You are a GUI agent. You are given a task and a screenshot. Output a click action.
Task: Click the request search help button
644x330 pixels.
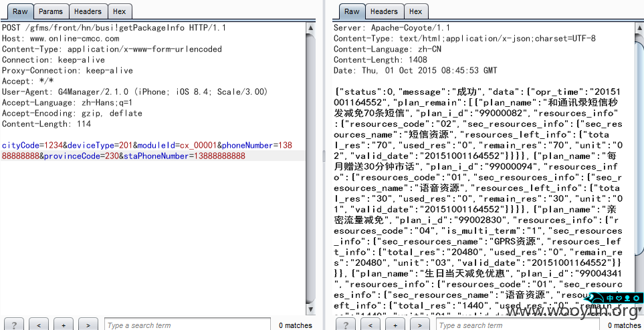13,325
